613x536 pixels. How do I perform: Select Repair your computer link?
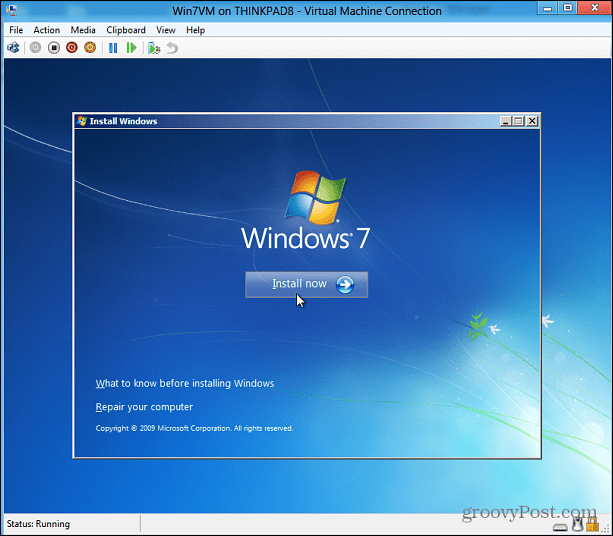[144, 407]
